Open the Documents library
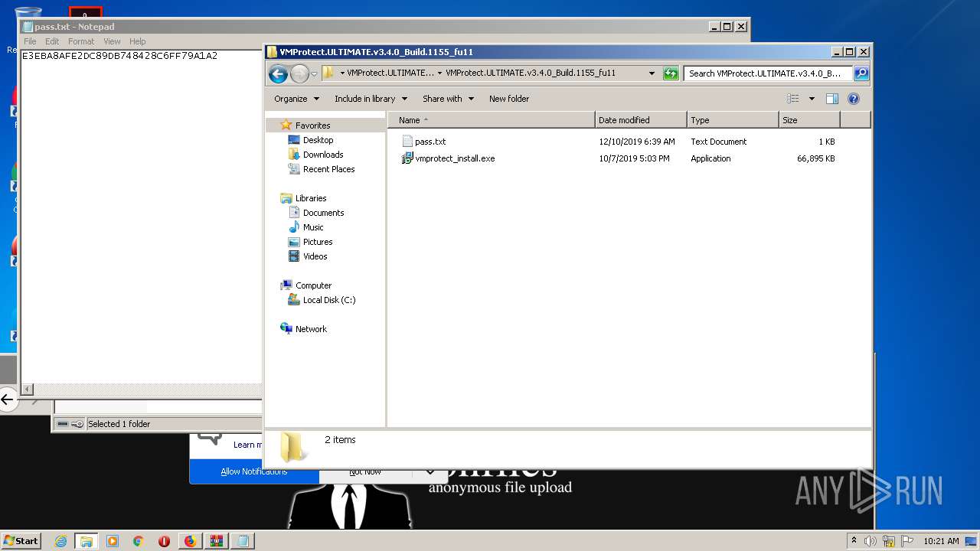The height and width of the screenshot is (551, 980). click(323, 213)
